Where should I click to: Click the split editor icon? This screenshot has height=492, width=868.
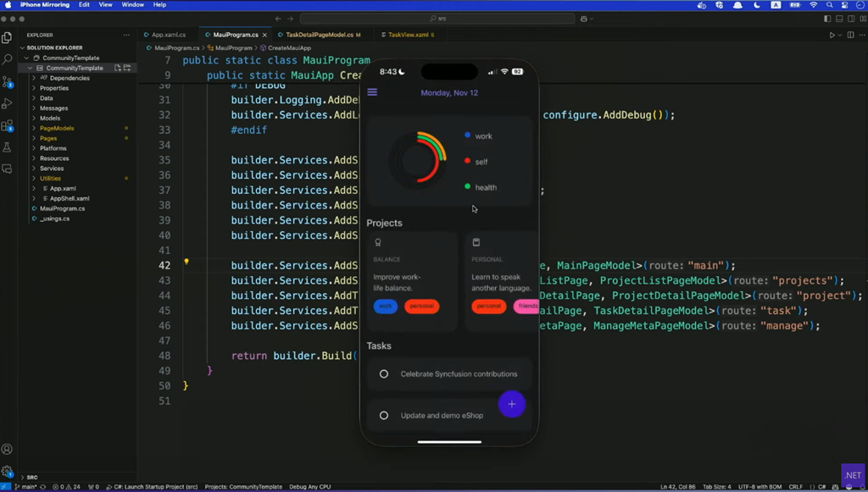click(x=850, y=35)
